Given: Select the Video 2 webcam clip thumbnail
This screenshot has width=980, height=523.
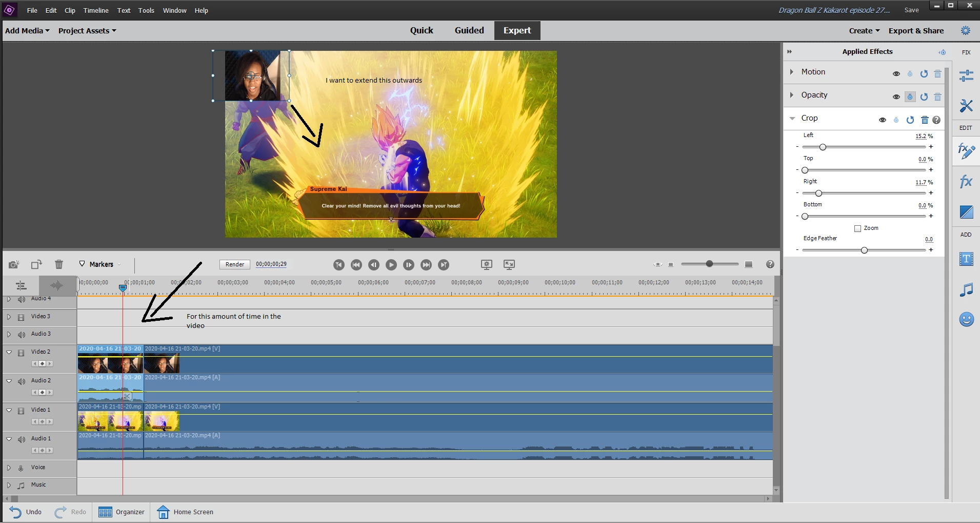Looking at the screenshot, I should pyautogui.click(x=110, y=364).
